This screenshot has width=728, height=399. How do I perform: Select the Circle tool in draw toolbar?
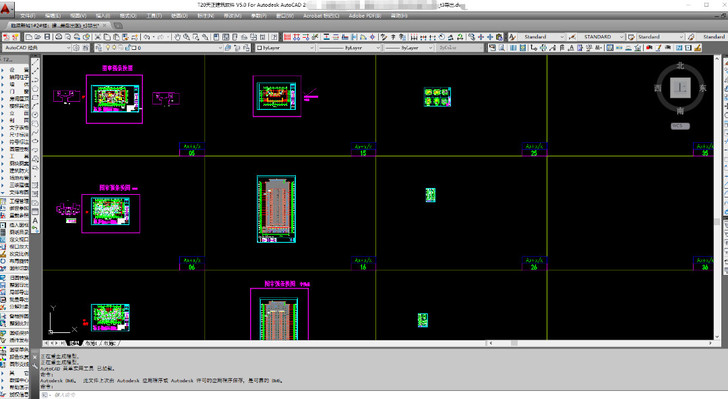point(35,115)
